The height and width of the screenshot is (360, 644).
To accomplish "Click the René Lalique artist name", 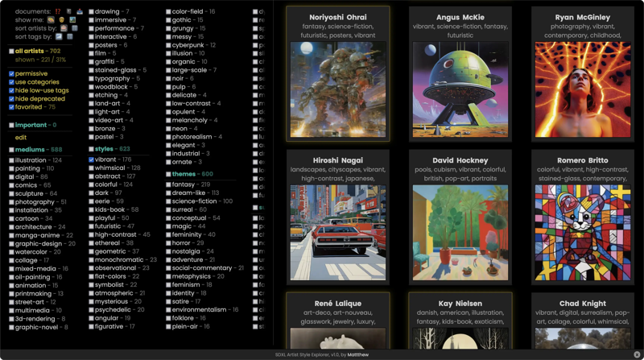I will pos(337,304).
